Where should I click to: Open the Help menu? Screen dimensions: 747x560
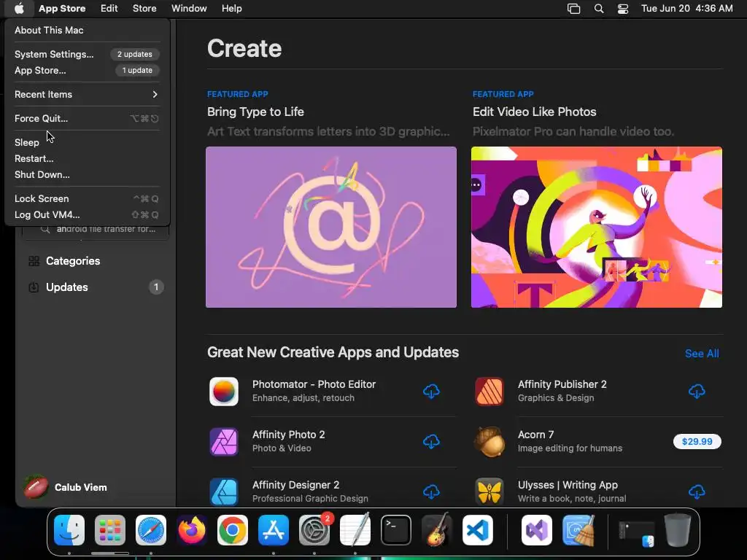point(231,9)
